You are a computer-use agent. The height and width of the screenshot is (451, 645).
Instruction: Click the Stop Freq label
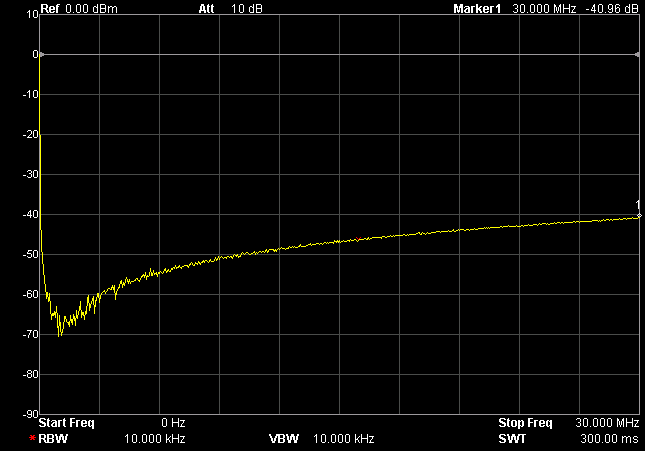525,423
